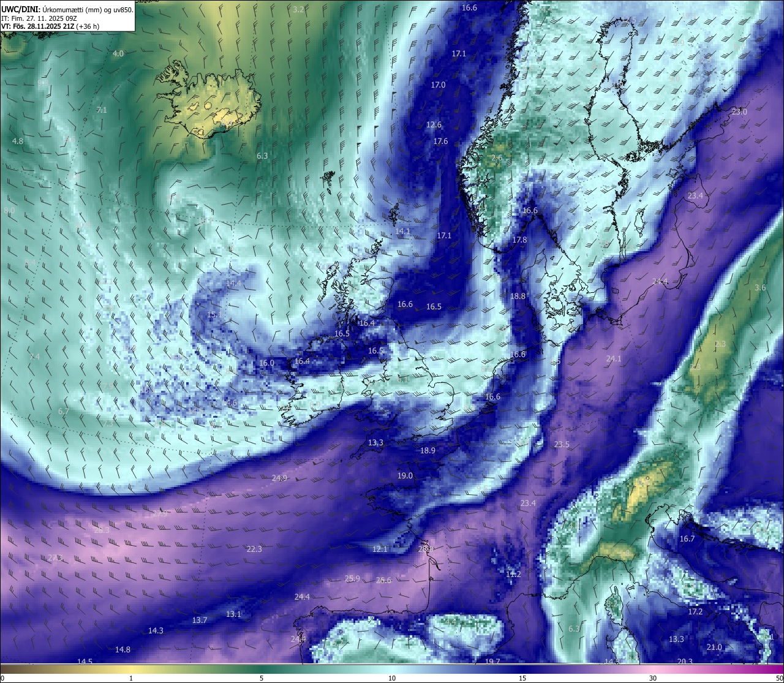The height and width of the screenshot is (683, 784).
Task: Click the 15 tick label on the legend
Action: [522, 678]
